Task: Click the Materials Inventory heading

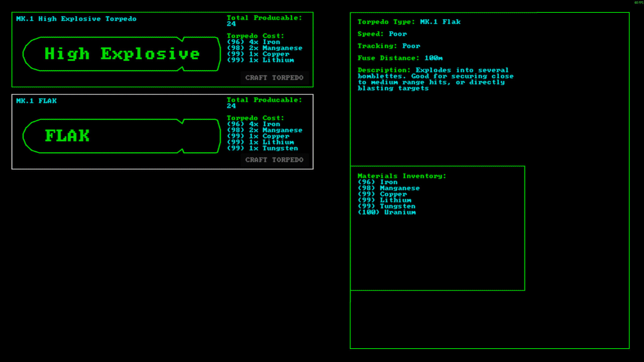Action: [401, 176]
